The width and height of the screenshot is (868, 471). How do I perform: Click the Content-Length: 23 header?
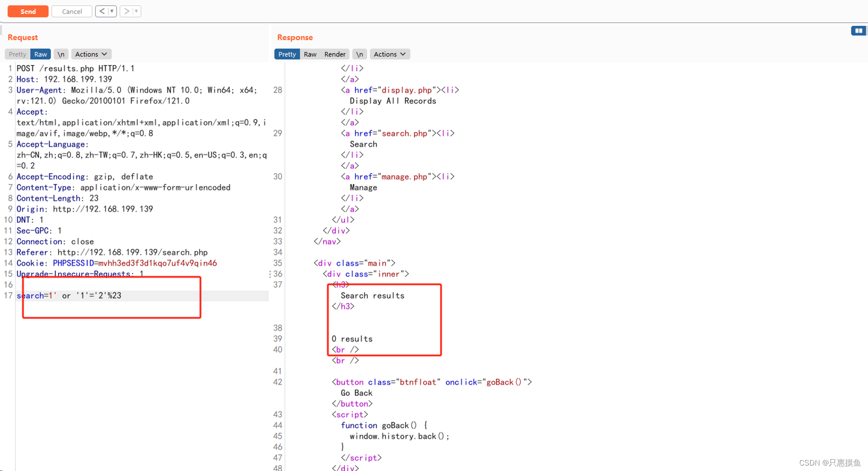(x=57, y=198)
